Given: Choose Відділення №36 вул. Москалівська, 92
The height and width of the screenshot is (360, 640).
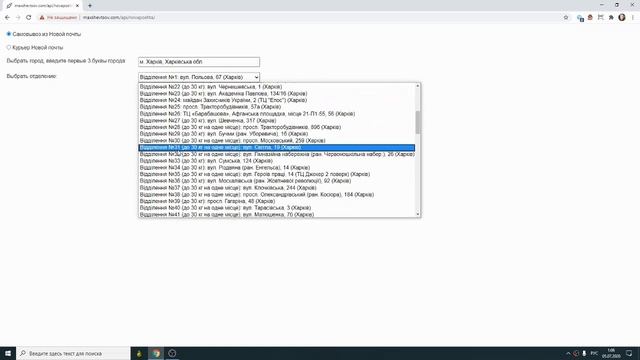Looking at the screenshot, I should (277, 181).
